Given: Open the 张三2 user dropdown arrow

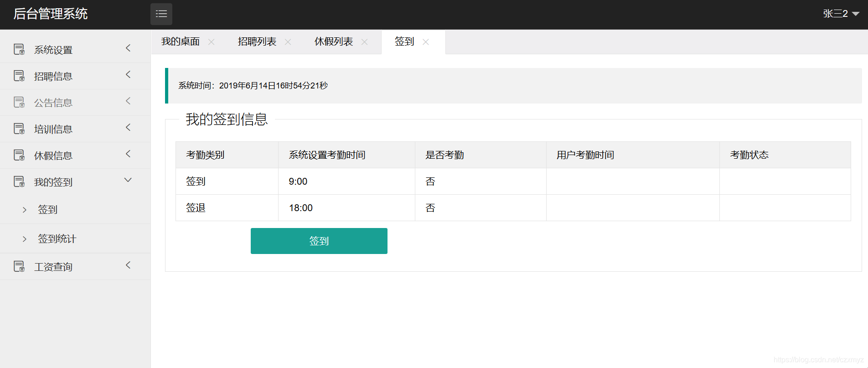Looking at the screenshot, I should point(856,14).
